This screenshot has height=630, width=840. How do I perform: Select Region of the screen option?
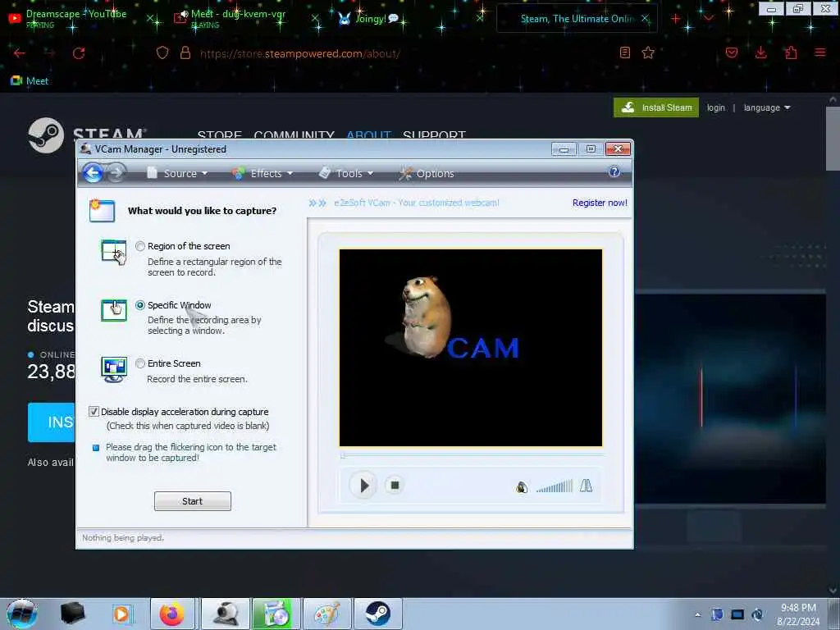(140, 246)
